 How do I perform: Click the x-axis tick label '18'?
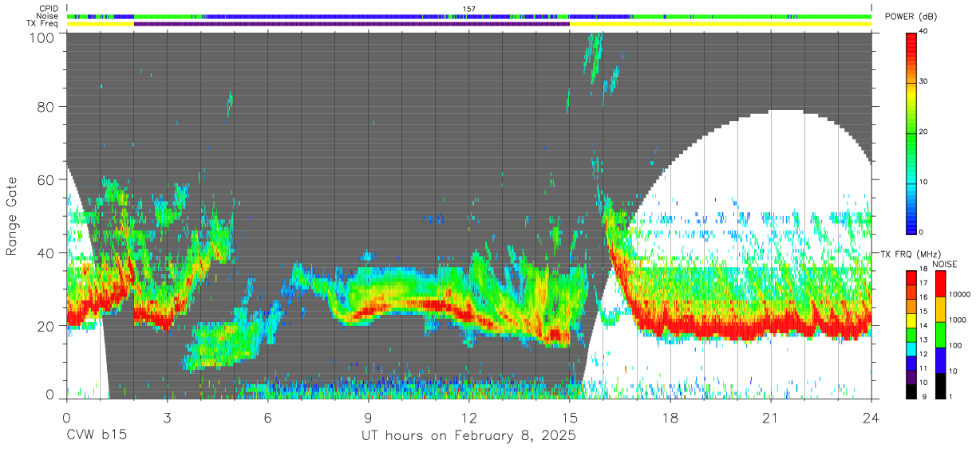click(670, 418)
